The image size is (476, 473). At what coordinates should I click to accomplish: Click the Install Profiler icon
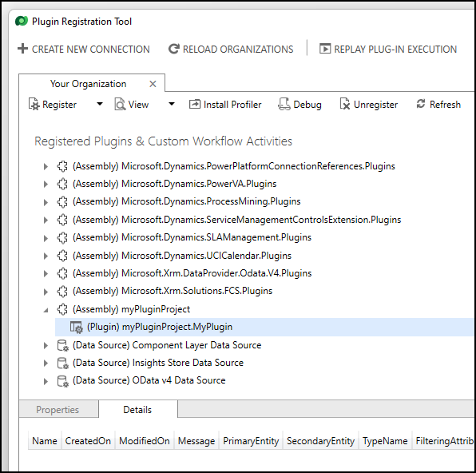tap(195, 104)
